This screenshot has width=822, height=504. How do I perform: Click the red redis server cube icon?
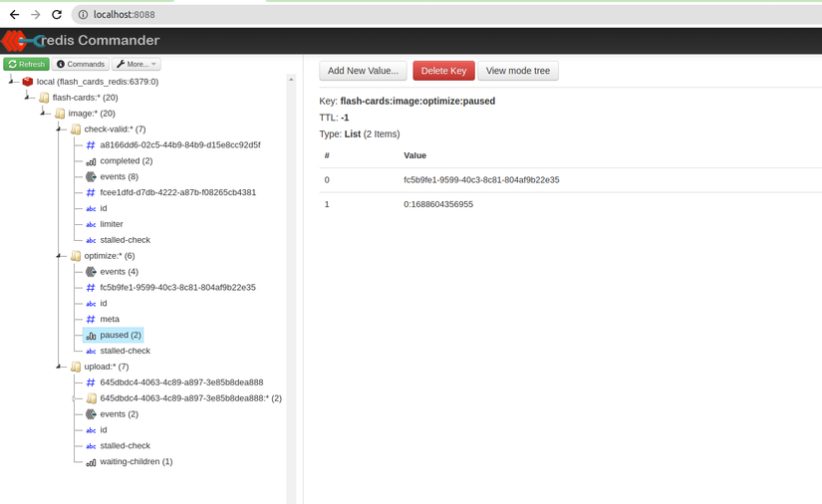click(28, 82)
